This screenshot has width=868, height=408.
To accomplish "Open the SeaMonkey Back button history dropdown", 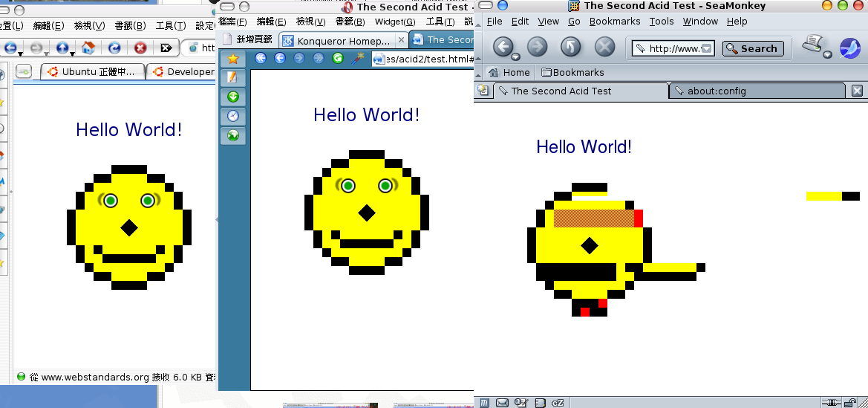I will [x=516, y=56].
